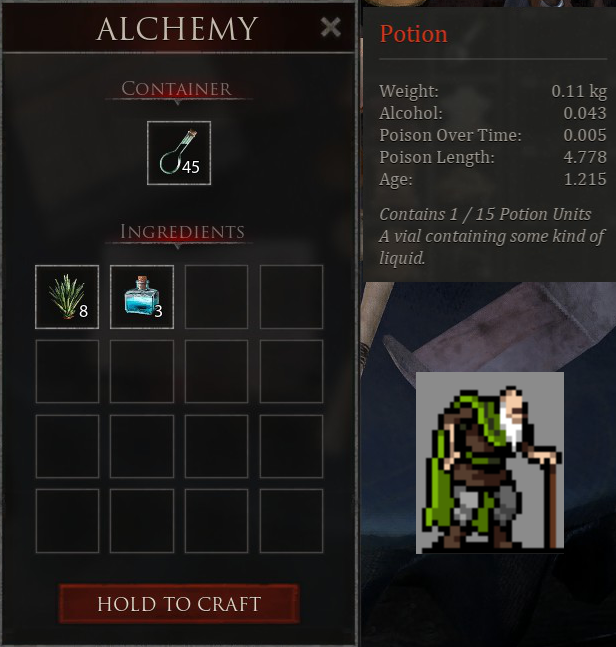Click the third empty ingredient slot
The image size is (616, 647).
click(216, 297)
